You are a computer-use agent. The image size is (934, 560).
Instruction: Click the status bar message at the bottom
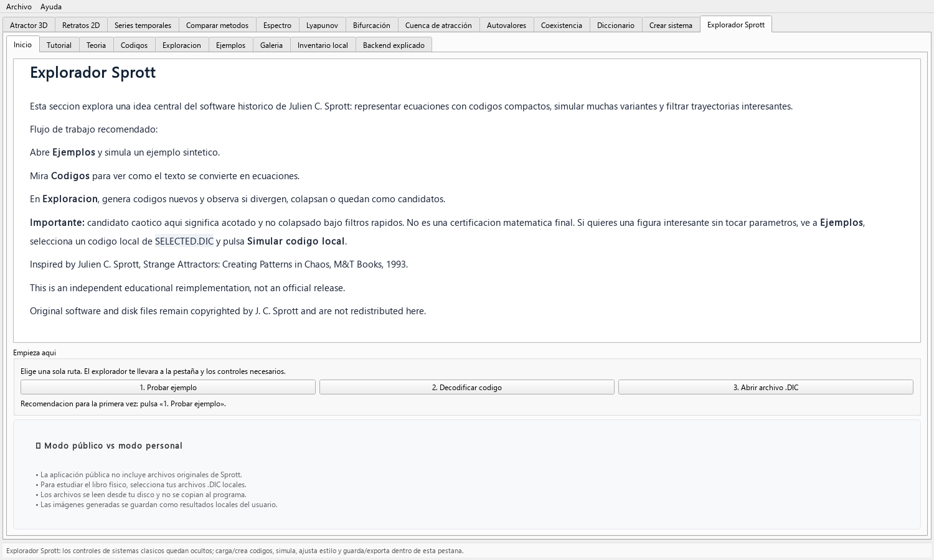click(235, 551)
